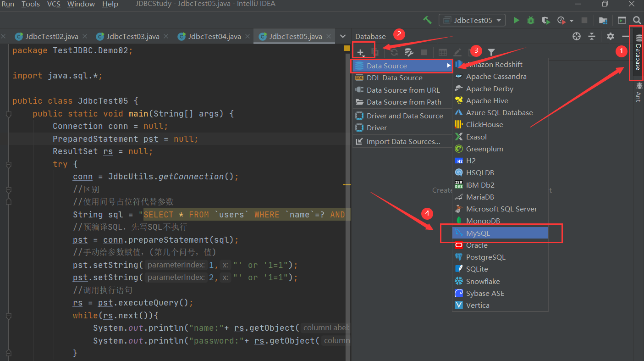Select Apache Derby data source
This screenshot has height=361, width=644.
click(x=500, y=89)
